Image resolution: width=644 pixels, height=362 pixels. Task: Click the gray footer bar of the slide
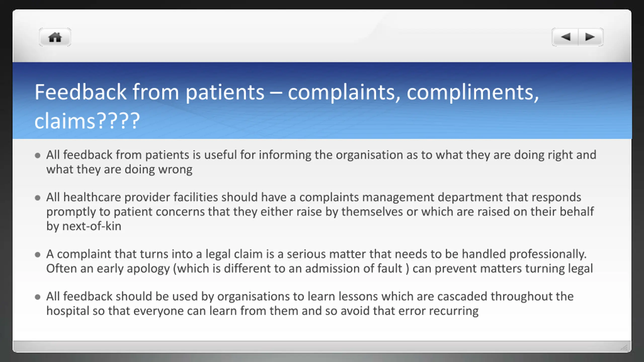pyautogui.click(x=322, y=346)
